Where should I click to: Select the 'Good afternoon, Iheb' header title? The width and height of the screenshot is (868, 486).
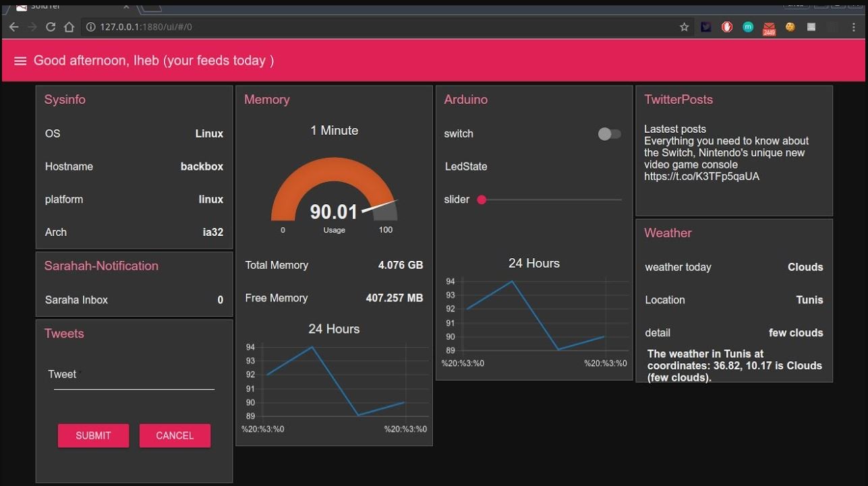point(154,61)
